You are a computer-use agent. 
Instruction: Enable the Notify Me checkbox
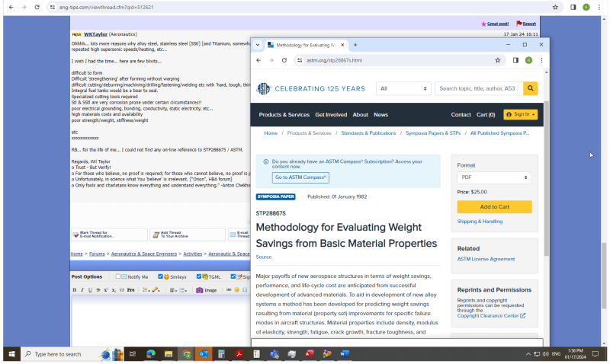[x=118, y=276]
